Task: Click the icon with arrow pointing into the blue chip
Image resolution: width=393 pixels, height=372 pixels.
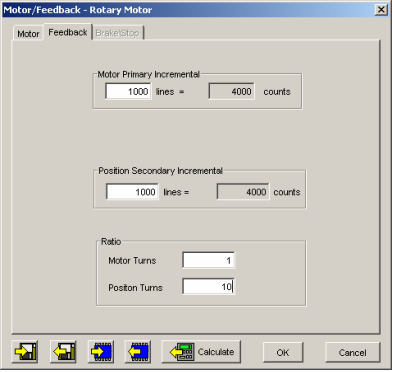Action: pos(101,352)
